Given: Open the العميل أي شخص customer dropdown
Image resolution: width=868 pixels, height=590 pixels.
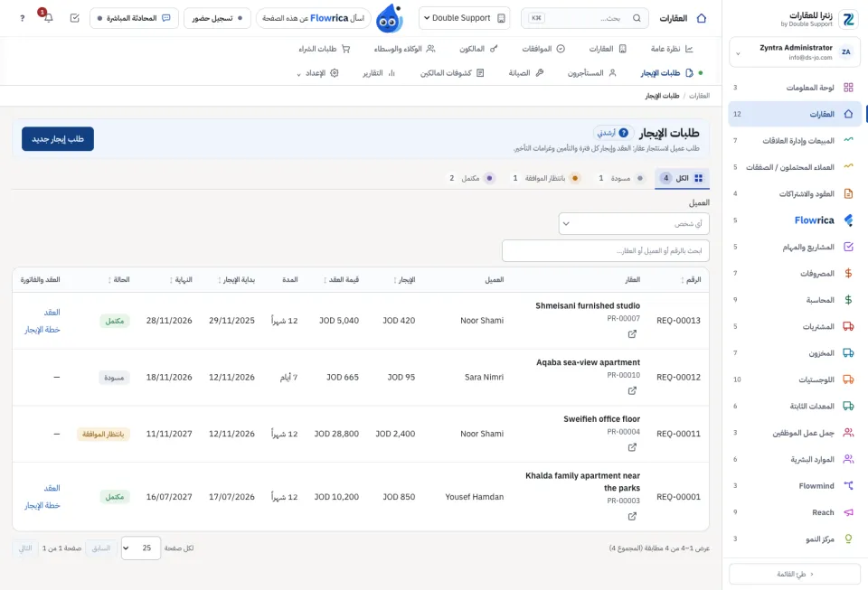Looking at the screenshot, I should click(x=634, y=224).
